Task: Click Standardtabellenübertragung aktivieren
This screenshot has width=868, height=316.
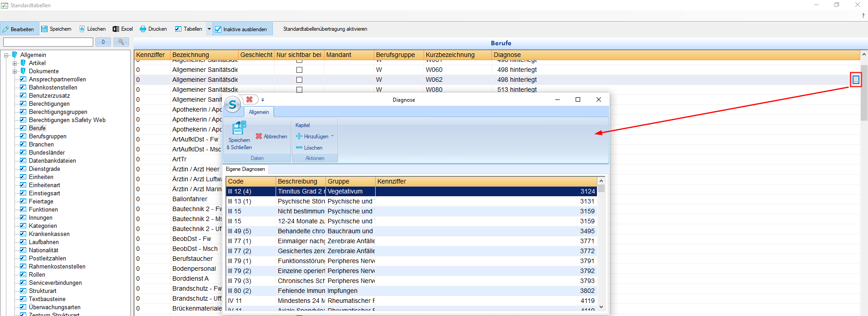Action: (x=325, y=29)
